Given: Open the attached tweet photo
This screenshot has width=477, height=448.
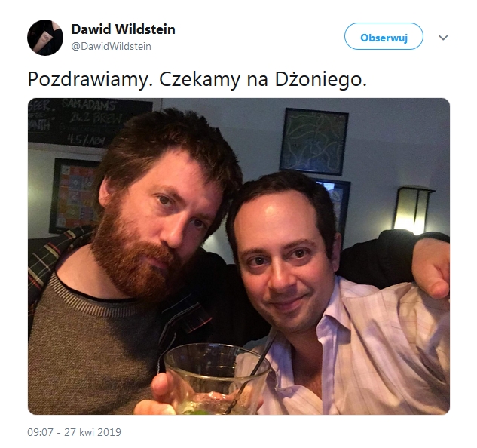Looking at the screenshot, I should point(238,256).
